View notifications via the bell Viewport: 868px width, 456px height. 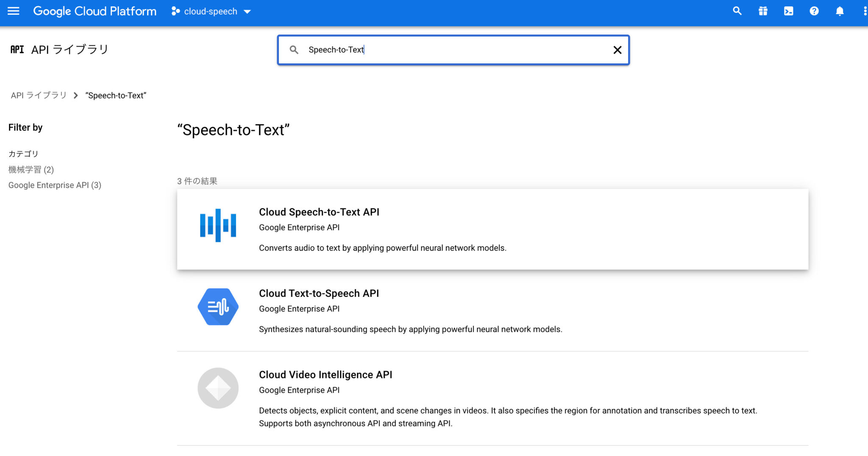[840, 11]
